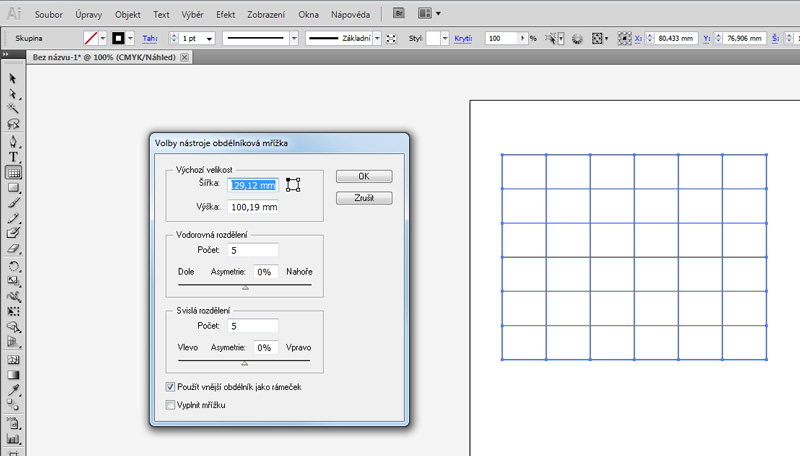Select the black arrow Selection tool
This screenshot has height=456, width=800.
[x=14, y=78]
